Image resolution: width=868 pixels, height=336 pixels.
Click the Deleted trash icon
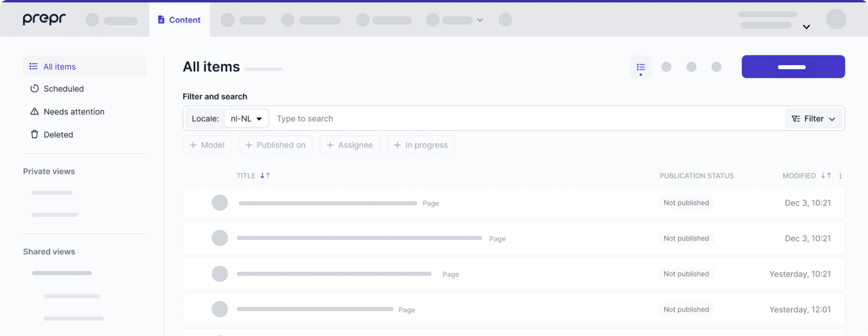34,134
